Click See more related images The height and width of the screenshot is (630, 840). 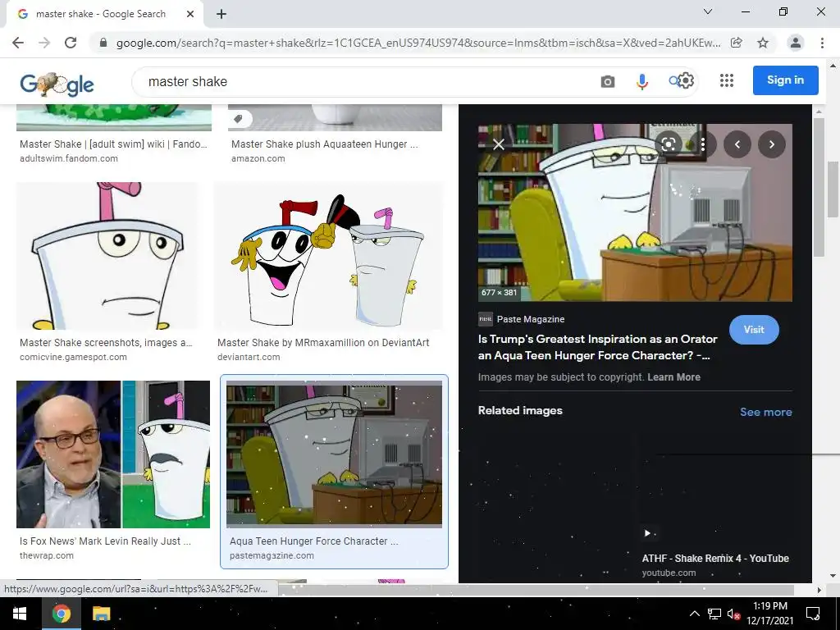click(765, 412)
